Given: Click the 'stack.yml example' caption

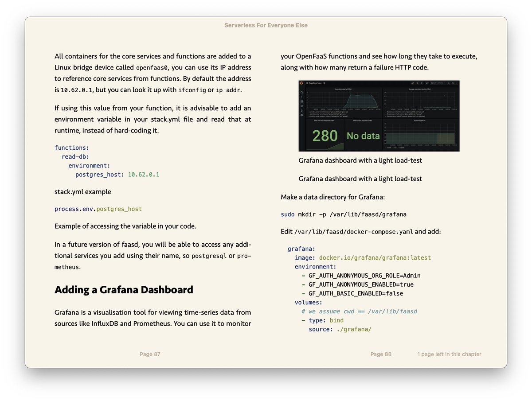Looking at the screenshot, I should 83,192.
